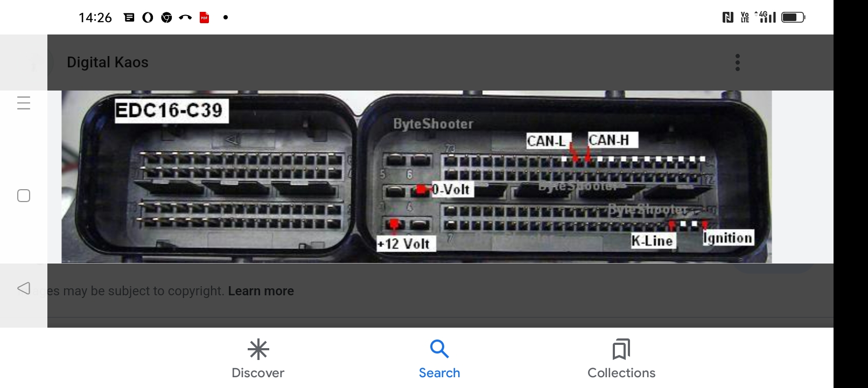Select the Search tab label
This screenshot has width=868, height=388.
coord(439,373)
